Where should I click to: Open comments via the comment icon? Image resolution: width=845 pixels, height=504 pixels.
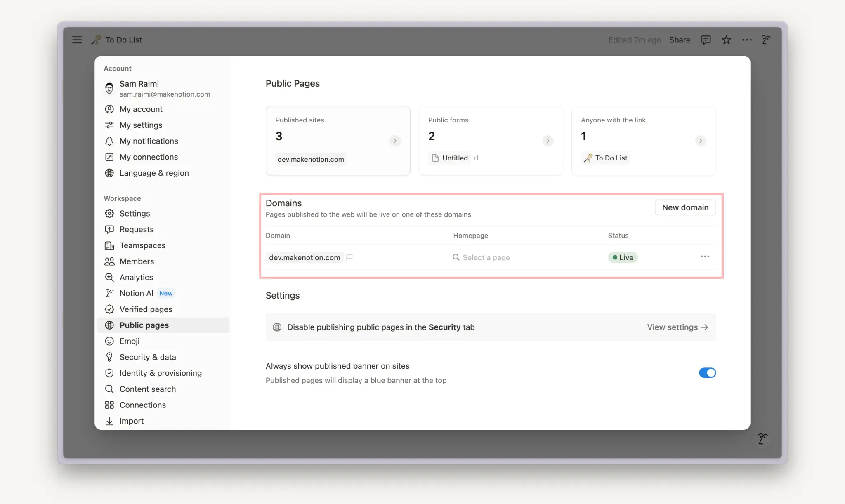tap(706, 40)
